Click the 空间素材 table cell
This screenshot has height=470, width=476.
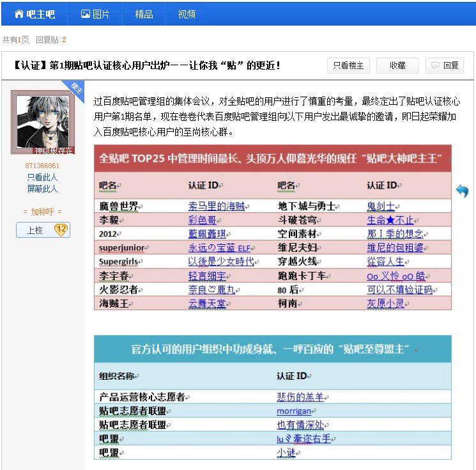(x=297, y=233)
